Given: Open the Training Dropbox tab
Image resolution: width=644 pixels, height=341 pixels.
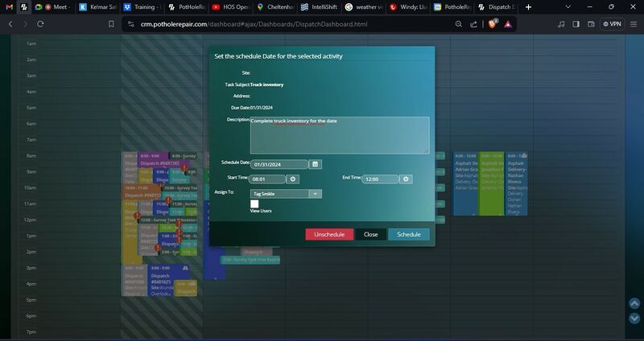Looking at the screenshot, I should pyautogui.click(x=142, y=7).
